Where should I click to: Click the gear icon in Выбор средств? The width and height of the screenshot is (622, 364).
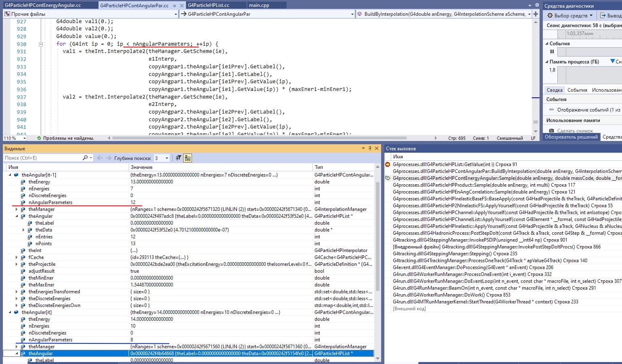click(550, 16)
